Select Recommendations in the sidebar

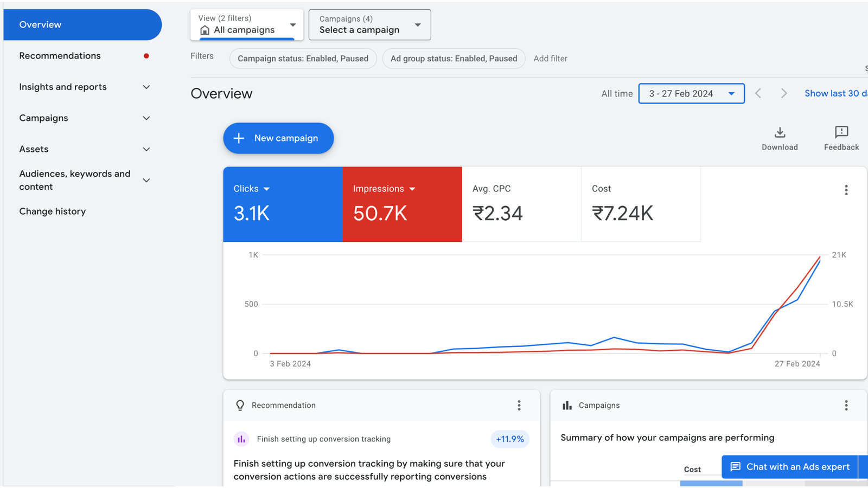60,56
